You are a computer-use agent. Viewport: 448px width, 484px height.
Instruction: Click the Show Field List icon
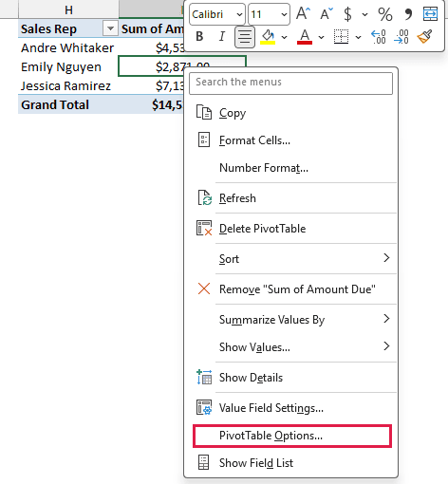pos(203,462)
